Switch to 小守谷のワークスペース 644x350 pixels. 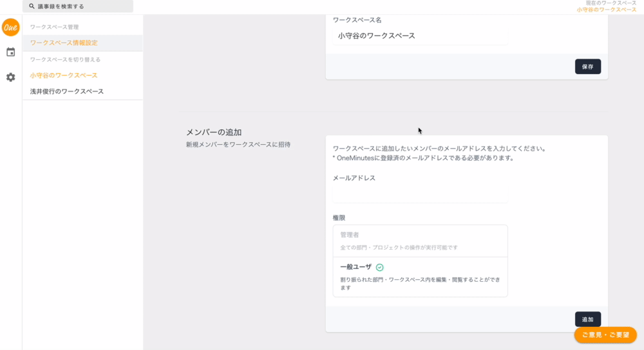64,75
